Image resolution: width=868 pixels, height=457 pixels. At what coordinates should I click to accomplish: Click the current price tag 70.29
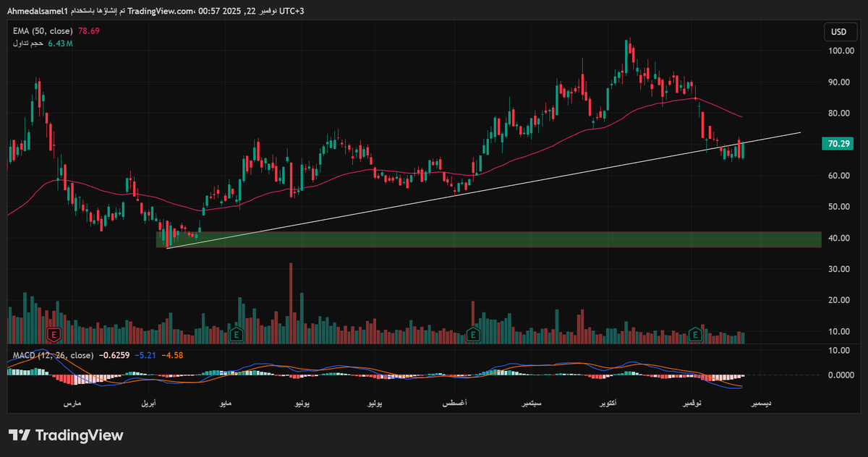click(838, 144)
